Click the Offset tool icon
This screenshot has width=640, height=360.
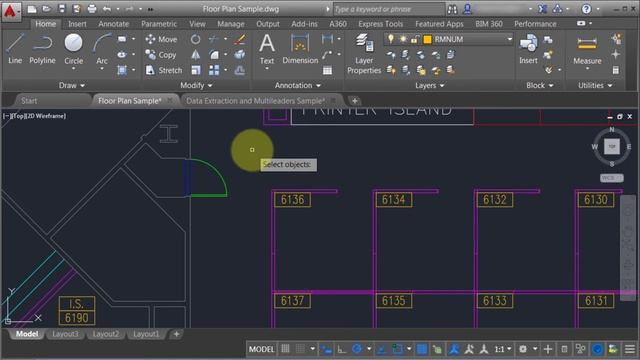point(240,70)
